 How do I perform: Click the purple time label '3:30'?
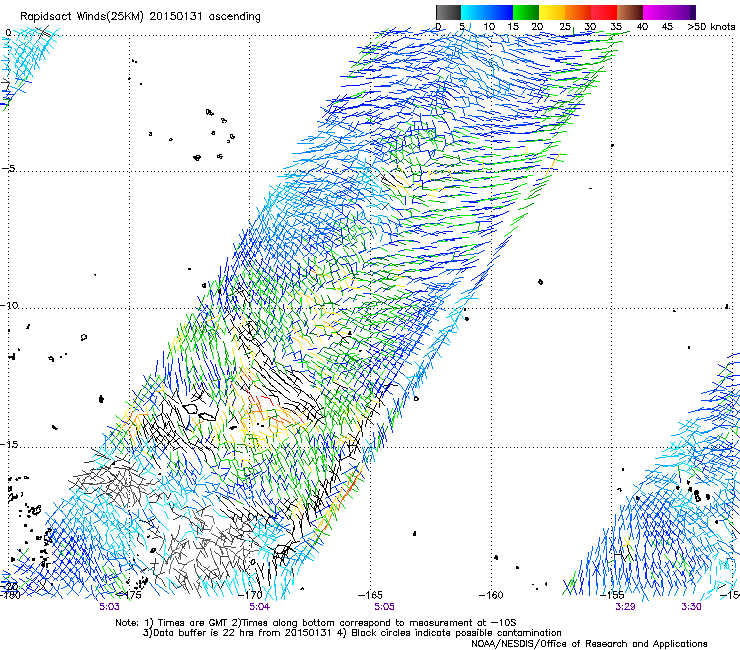(x=691, y=607)
